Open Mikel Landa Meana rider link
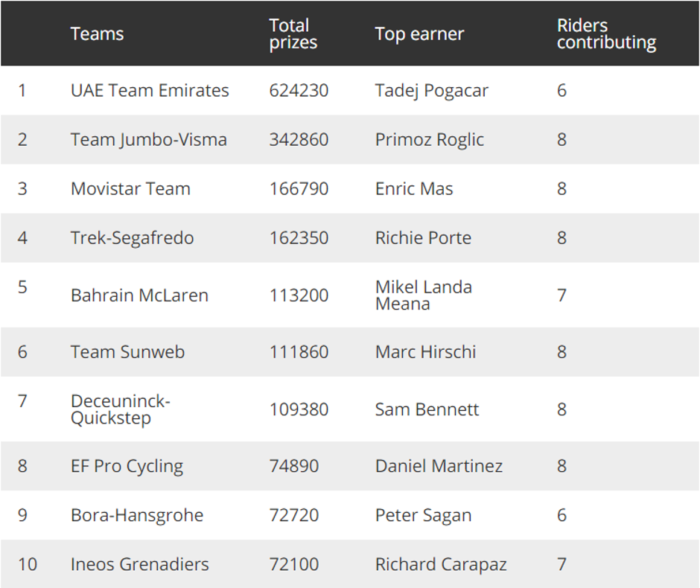Viewport: 700px width, 588px height. (423, 295)
